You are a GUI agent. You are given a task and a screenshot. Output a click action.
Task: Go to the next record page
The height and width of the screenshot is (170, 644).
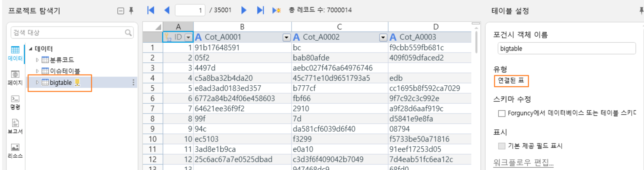pyautogui.click(x=243, y=10)
